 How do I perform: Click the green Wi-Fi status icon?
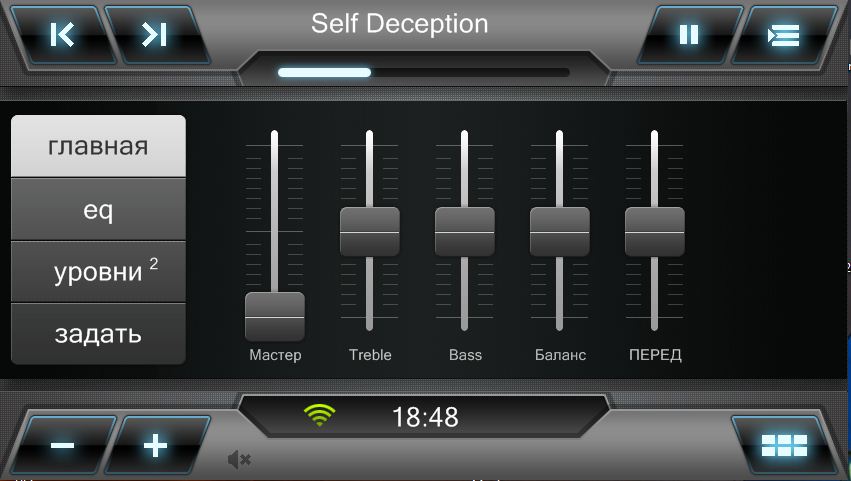pos(319,415)
